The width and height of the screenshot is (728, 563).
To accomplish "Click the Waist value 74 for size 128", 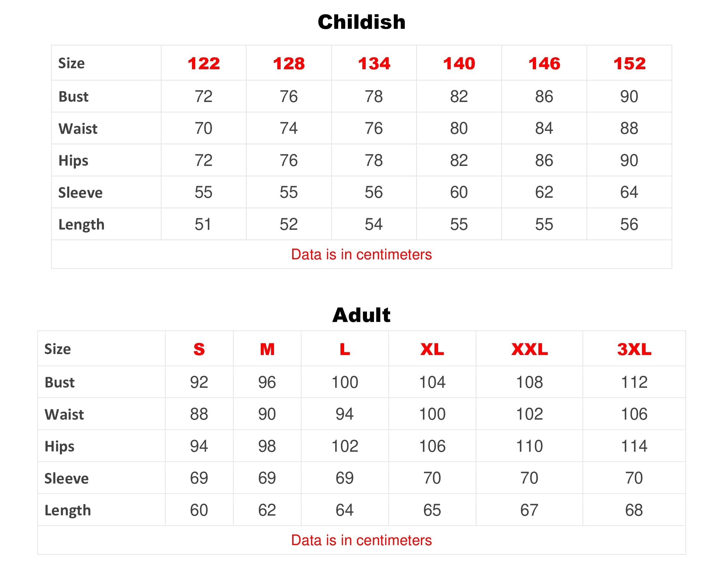I will pos(289,128).
